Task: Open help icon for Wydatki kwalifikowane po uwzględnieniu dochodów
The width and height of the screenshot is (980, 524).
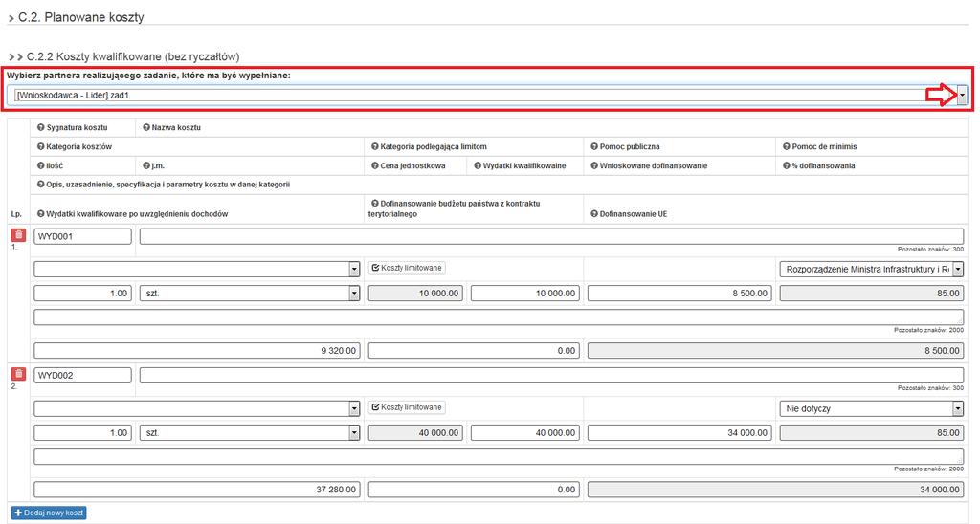Action: pyautogui.click(x=40, y=214)
